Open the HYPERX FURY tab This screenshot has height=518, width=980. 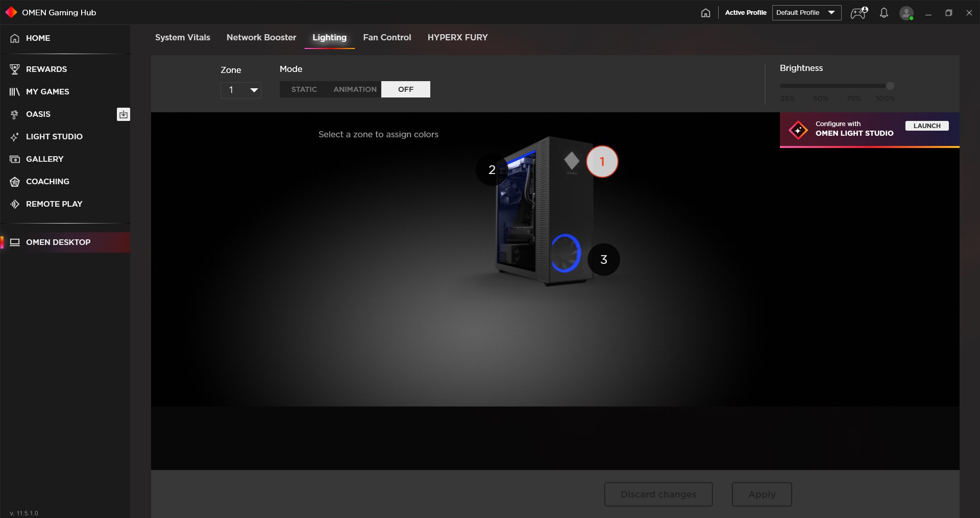[x=458, y=37]
